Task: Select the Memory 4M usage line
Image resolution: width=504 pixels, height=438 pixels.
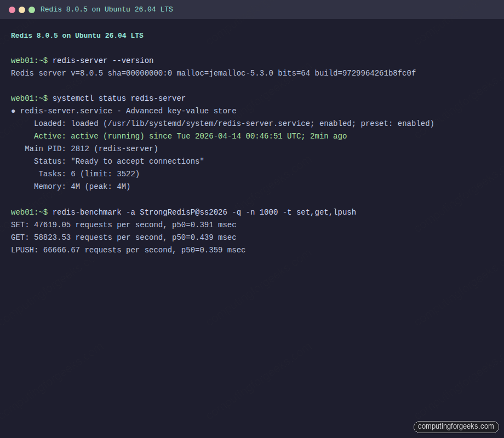Action: coord(82,186)
